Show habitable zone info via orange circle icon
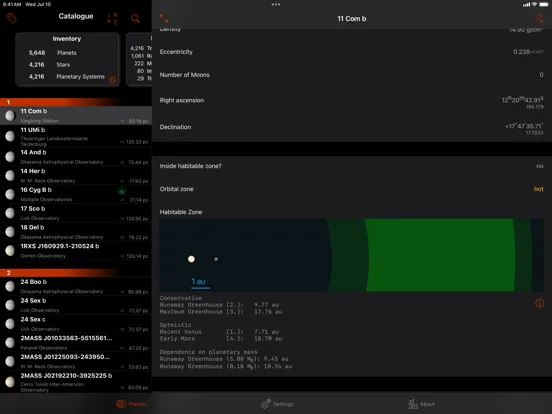This screenshot has width=552, height=414. coord(539,303)
